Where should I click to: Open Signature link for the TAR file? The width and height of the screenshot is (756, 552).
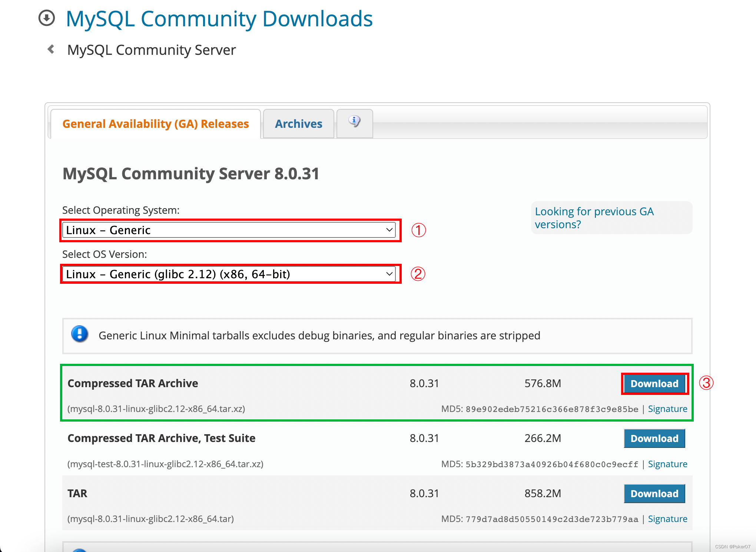pos(667,519)
